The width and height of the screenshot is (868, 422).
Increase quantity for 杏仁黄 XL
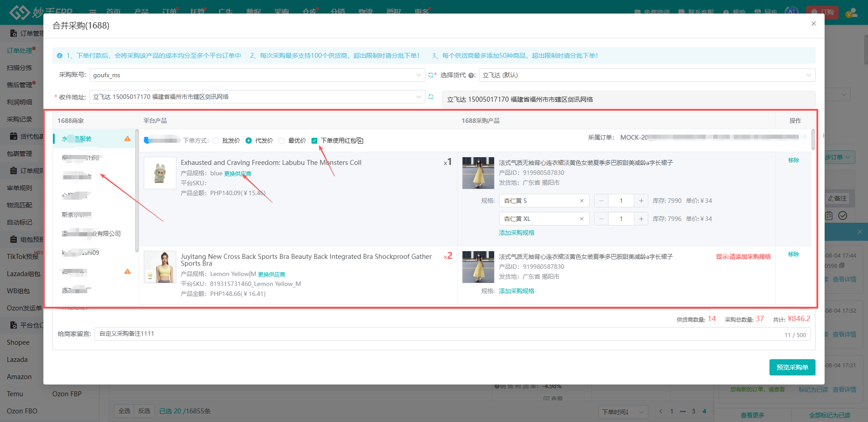pos(641,219)
